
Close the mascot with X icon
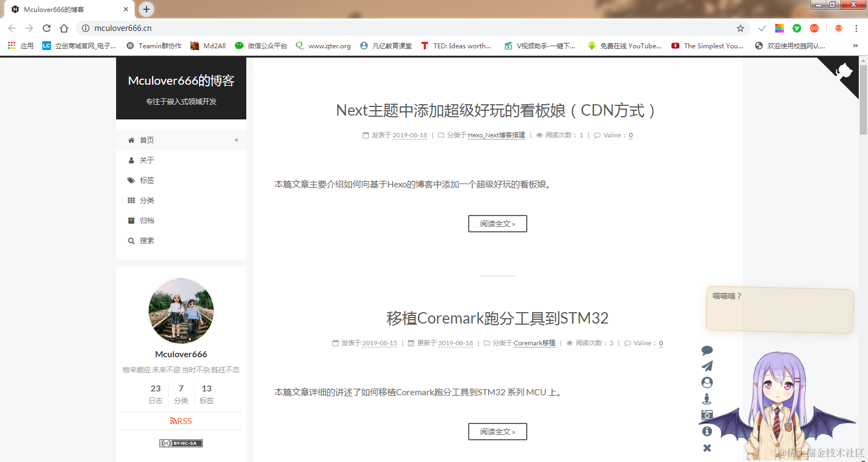tap(707, 448)
